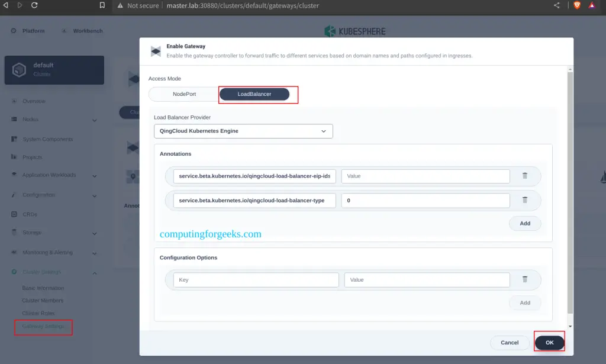Click the CRDs sidebar icon

click(x=14, y=214)
